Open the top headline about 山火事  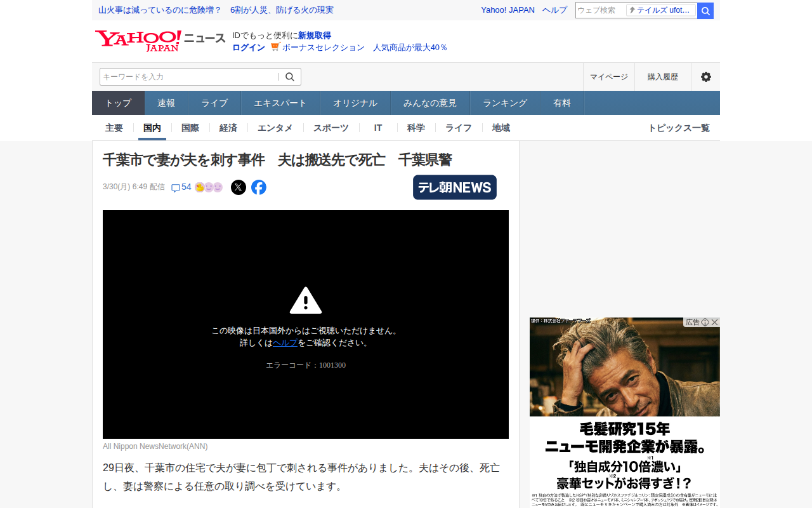tap(216, 10)
